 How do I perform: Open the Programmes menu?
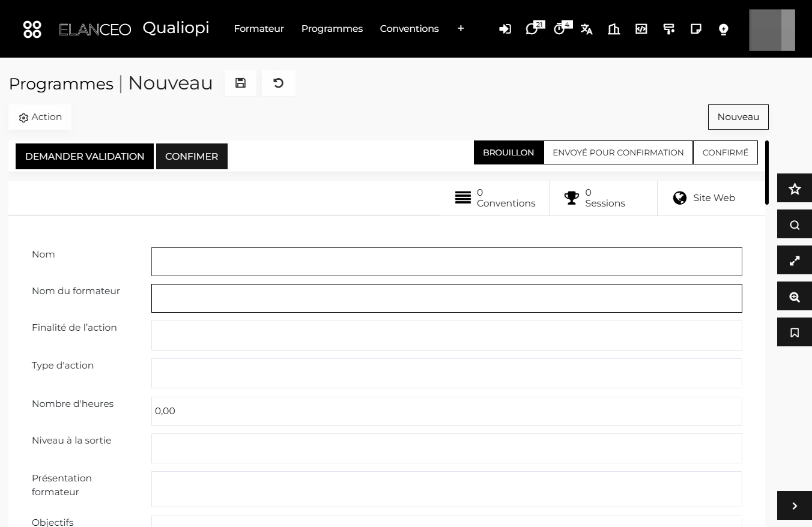point(332,28)
